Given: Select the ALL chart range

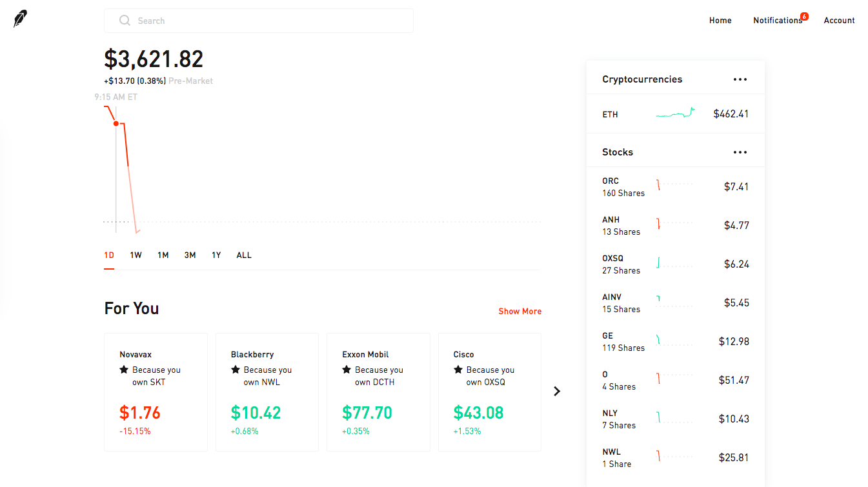Looking at the screenshot, I should coord(244,255).
